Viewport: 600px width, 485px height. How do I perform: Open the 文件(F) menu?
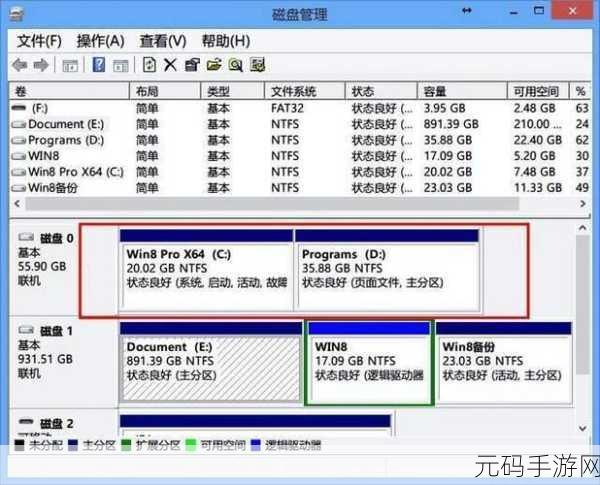(x=39, y=41)
